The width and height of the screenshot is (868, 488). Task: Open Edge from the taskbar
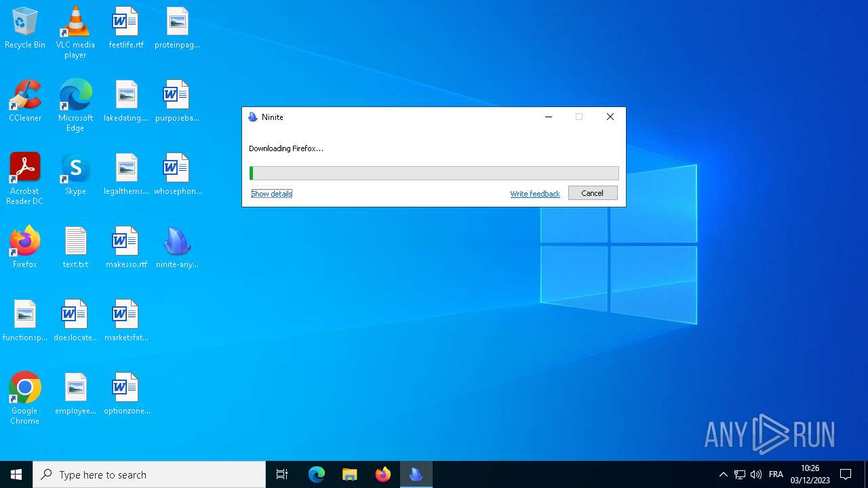point(317,474)
